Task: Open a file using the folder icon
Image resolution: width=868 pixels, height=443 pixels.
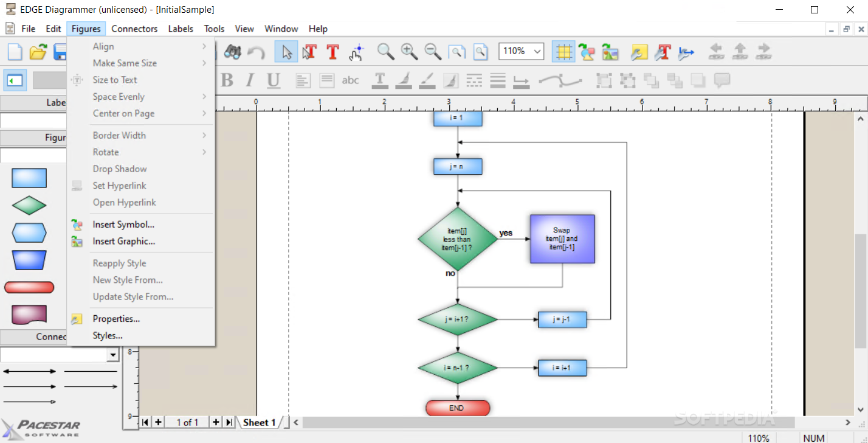Action: pyautogui.click(x=38, y=52)
